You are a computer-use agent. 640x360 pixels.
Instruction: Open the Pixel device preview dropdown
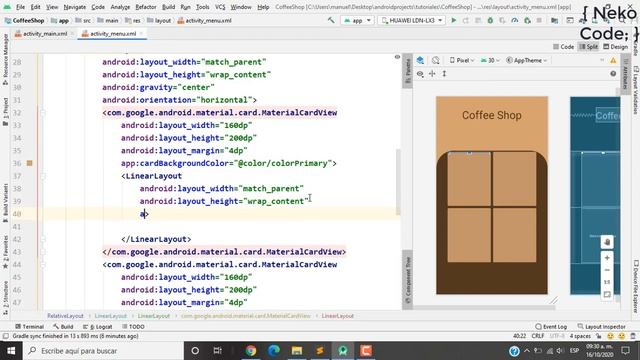pyautogui.click(x=462, y=60)
